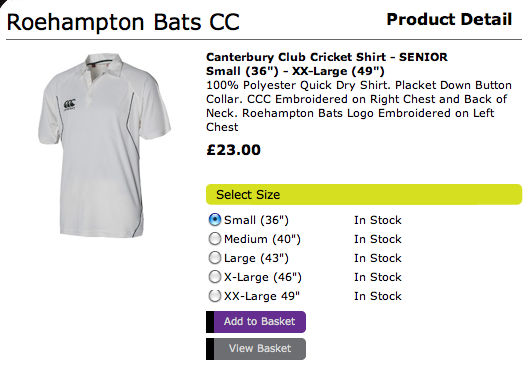Click the Product Detail header text
The width and height of the screenshot is (528, 368).
click(449, 19)
